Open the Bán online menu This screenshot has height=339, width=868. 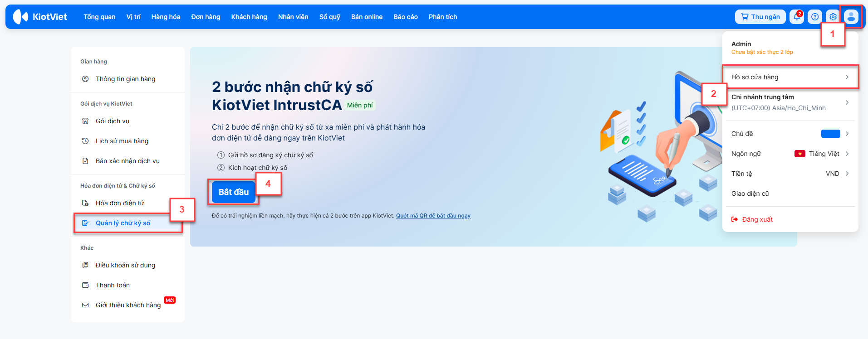pyautogui.click(x=367, y=17)
